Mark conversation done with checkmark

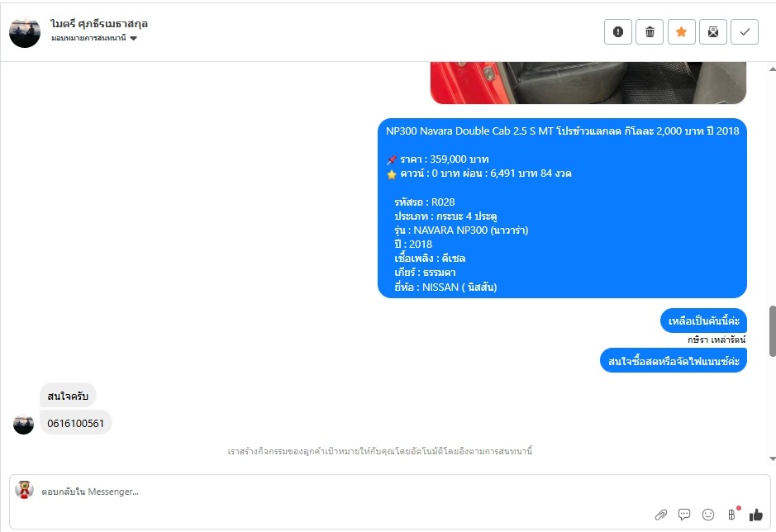[x=745, y=32]
